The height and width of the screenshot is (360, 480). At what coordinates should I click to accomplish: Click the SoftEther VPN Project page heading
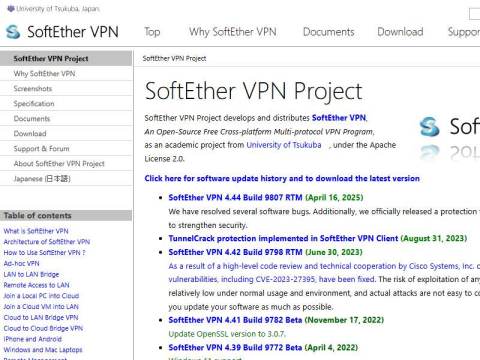[253, 91]
